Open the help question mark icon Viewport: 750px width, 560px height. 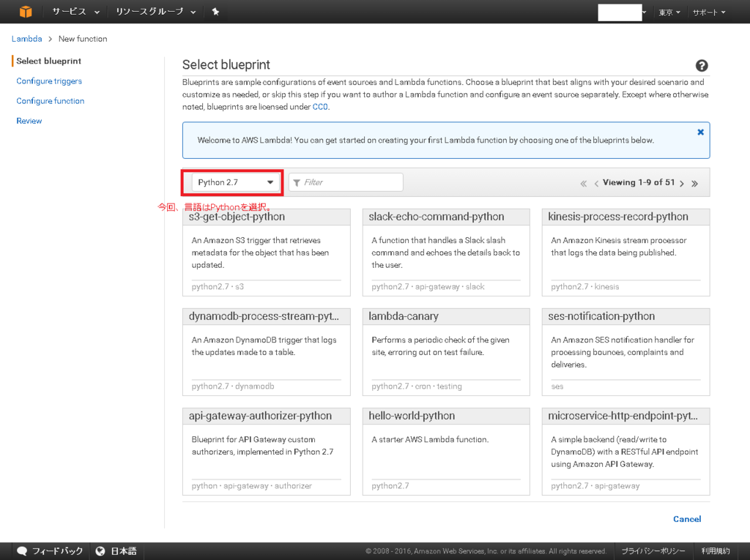point(701,66)
